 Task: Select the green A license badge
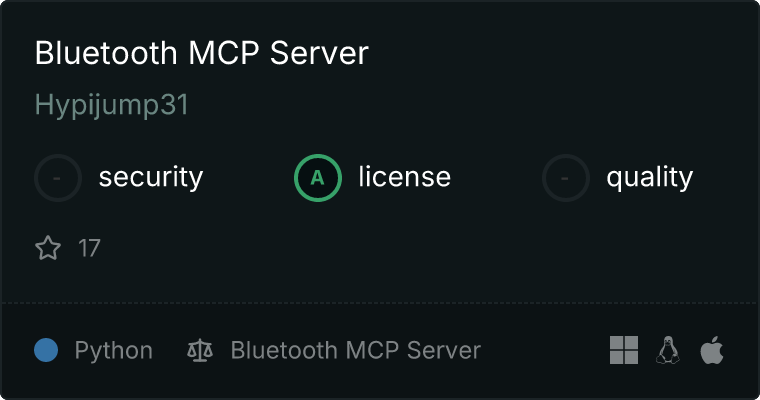[317, 178]
